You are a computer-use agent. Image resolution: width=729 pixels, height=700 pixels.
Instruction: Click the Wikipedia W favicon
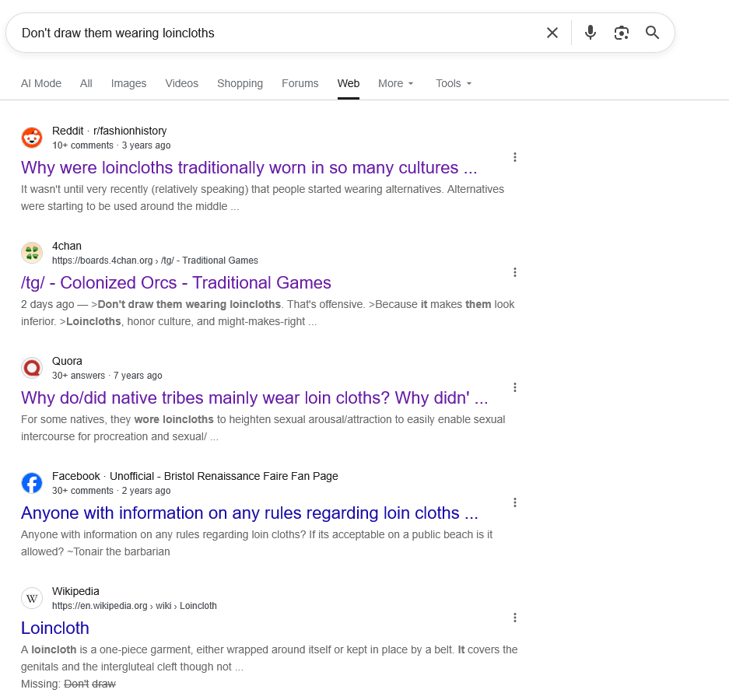point(32,598)
